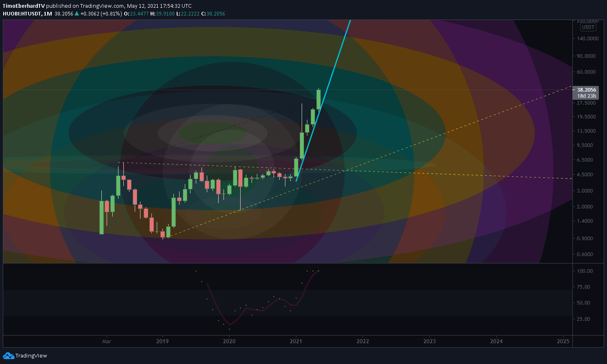The image size is (607, 364).
Task: Click the 140.0000 price axis label
Action: pos(587,39)
